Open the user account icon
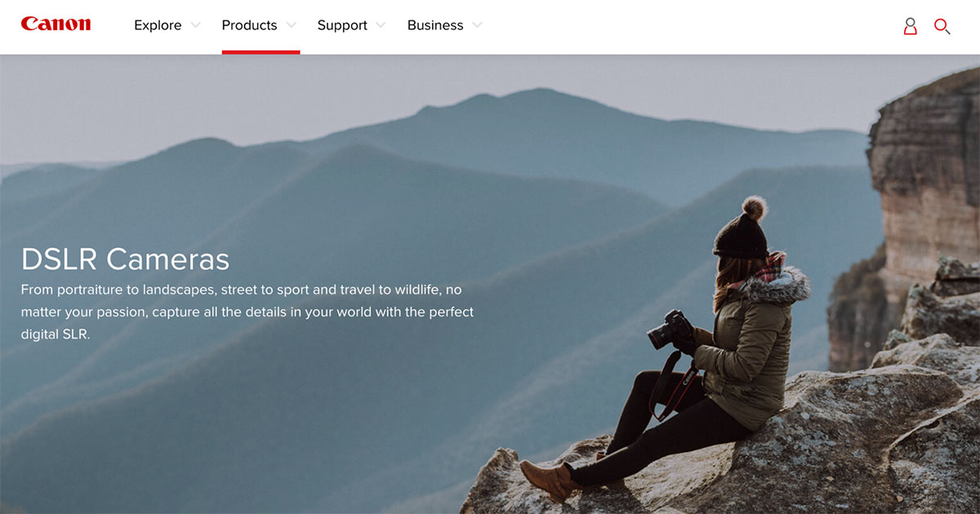Image resolution: width=980 pixels, height=514 pixels. [910, 26]
